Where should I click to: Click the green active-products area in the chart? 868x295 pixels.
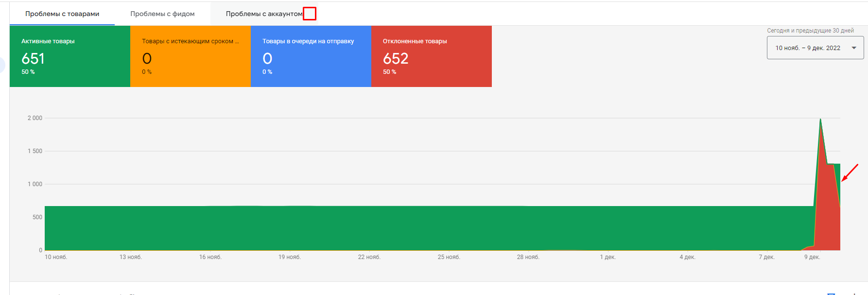tap(428, 228)
